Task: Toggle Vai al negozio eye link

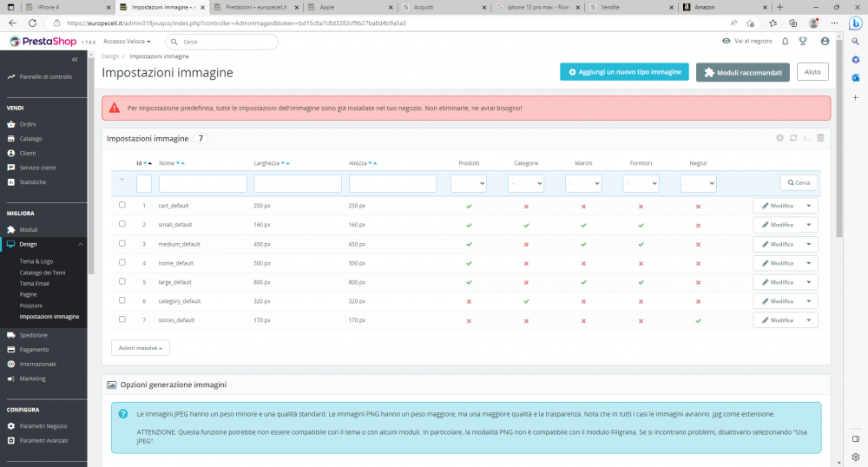Action: (x=746, y=41)
